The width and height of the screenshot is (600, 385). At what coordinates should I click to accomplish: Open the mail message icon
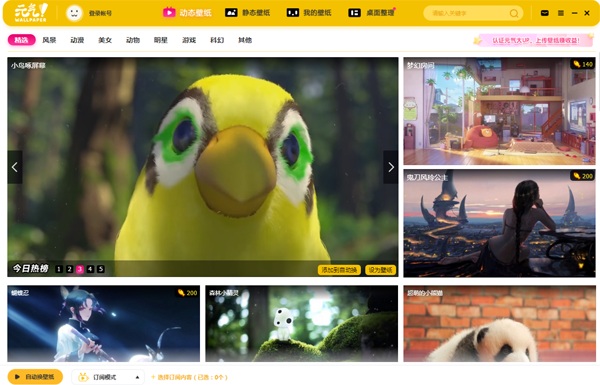(545, 13)
